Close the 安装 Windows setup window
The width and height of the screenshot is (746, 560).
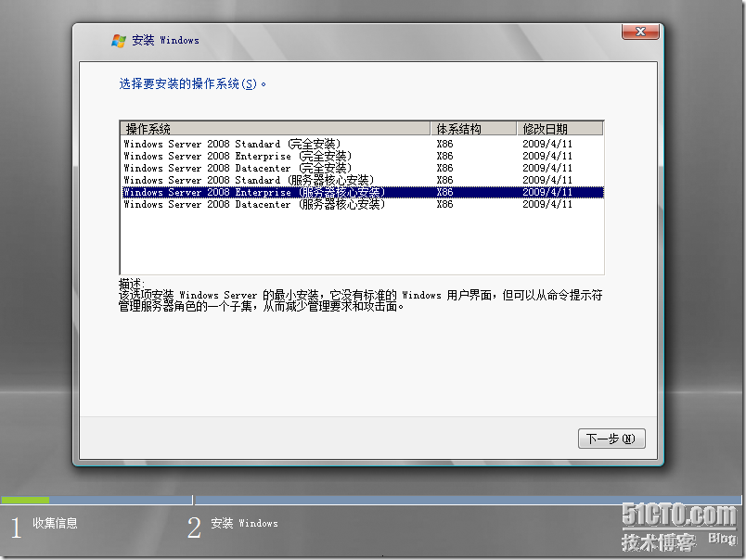tap(640, 32)
